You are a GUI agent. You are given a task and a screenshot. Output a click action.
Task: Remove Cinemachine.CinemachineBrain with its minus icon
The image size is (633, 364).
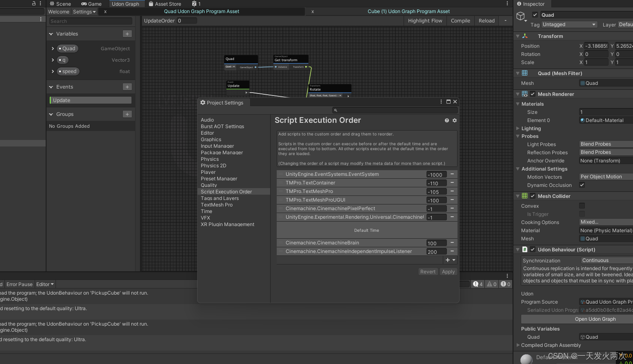(452, 242)
